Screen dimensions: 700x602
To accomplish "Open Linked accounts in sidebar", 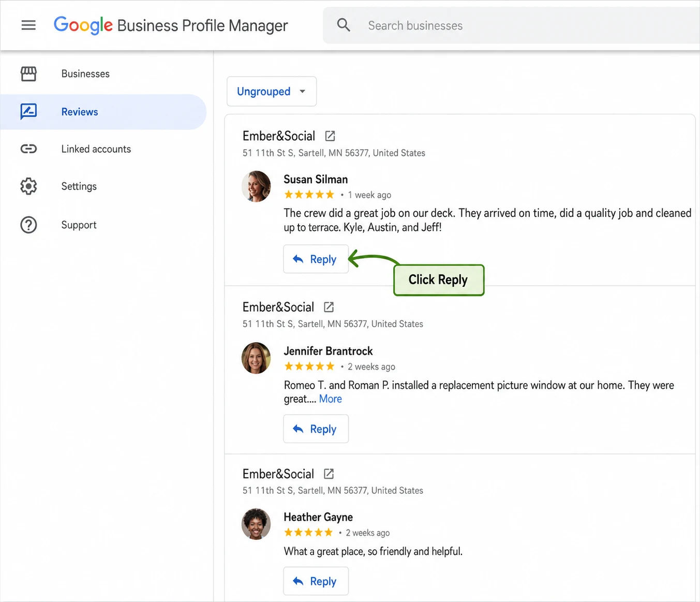I will tap(96, 149).
